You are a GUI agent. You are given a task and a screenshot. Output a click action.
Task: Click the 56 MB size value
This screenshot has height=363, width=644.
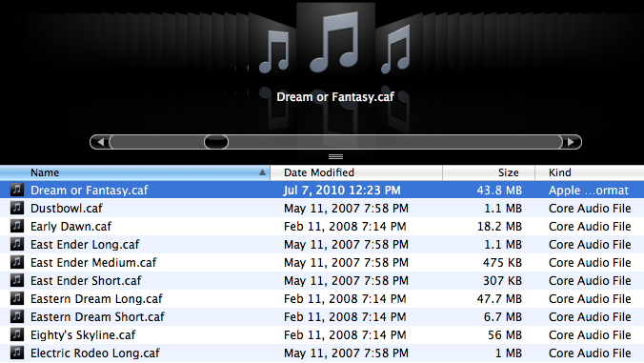pyautogui.click(x=505, y=334)
